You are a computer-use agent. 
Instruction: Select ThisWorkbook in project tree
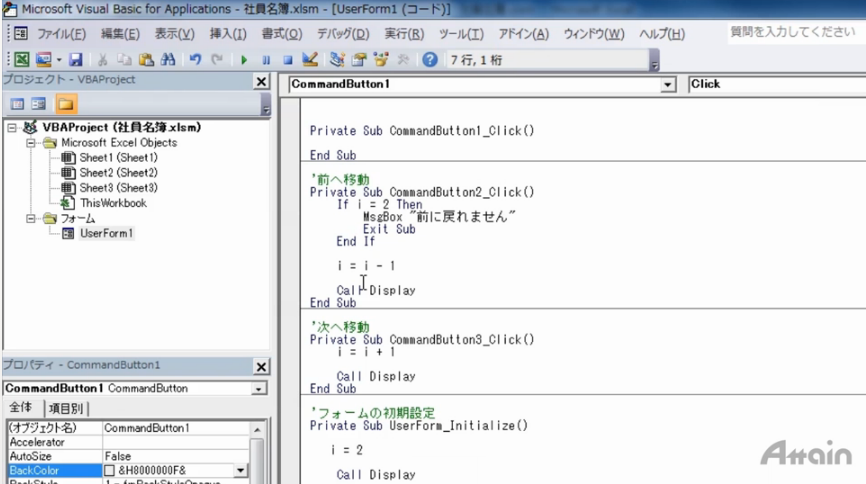pos(113,203)
